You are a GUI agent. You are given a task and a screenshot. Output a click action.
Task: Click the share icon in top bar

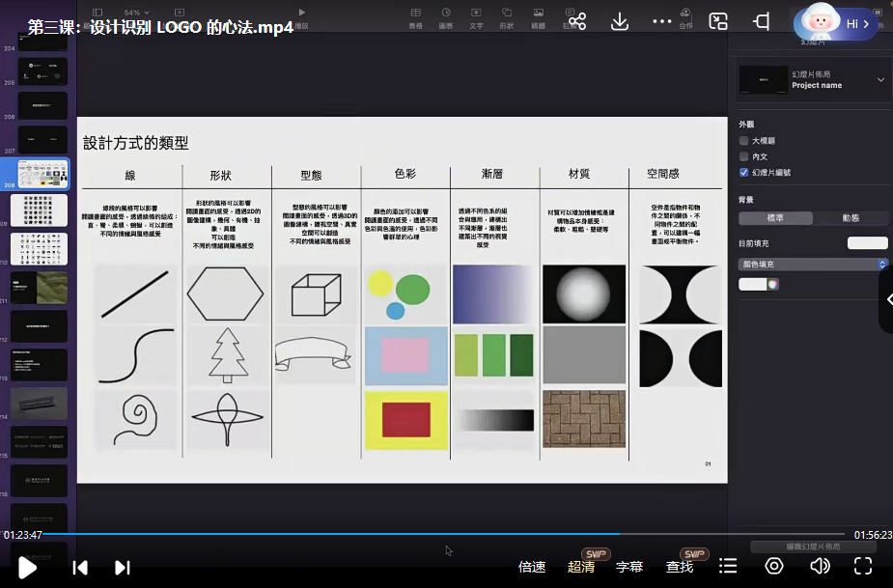click(x=577, y=22)
